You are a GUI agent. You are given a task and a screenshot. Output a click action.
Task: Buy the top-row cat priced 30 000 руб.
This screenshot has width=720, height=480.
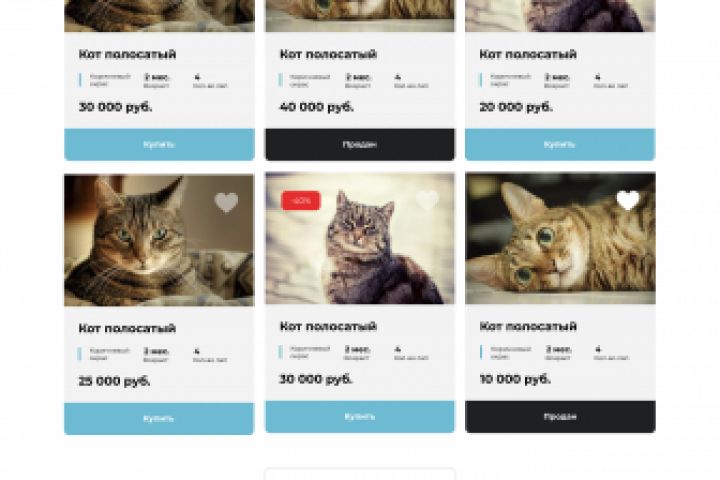pyautogui.click(x=159, y=145)
